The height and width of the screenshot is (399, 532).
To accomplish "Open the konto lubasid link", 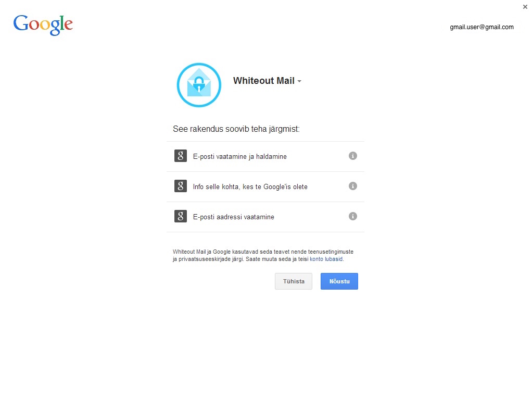I will 326,259.
